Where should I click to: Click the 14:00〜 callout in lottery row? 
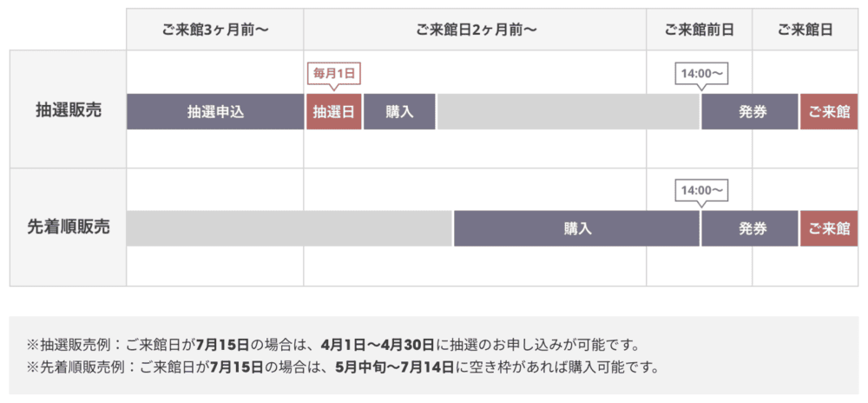tap(701, 73)
